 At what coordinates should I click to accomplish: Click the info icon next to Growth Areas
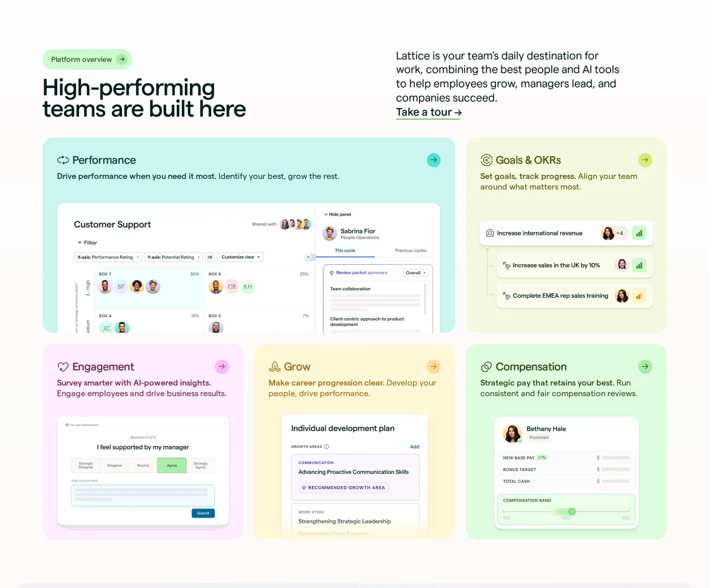(x=327, y=447)
